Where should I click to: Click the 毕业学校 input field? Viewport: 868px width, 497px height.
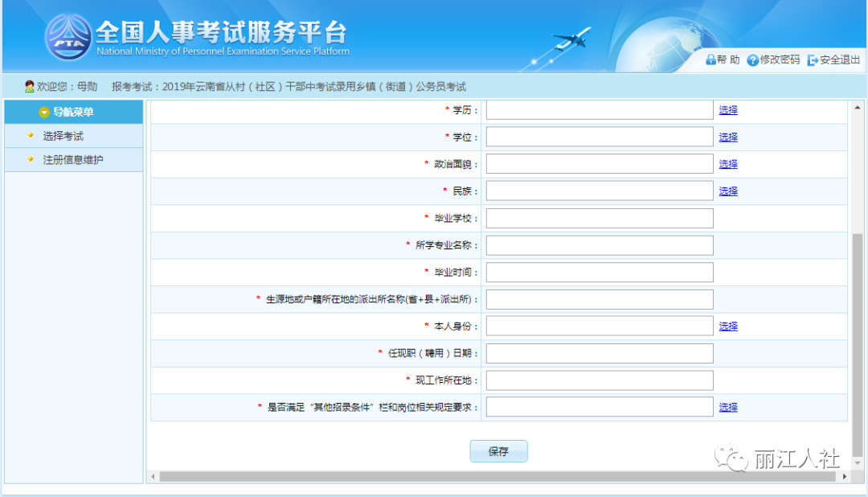click(x=600, y=218)
